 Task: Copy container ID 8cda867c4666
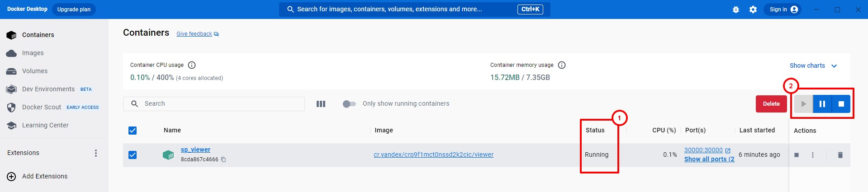[223, 159]
